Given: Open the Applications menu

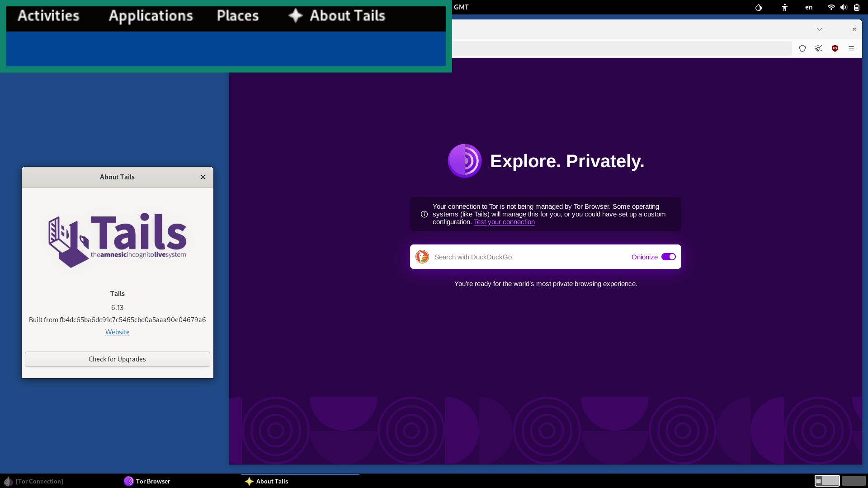Looking at the screenshot, I should coord(151,15).
